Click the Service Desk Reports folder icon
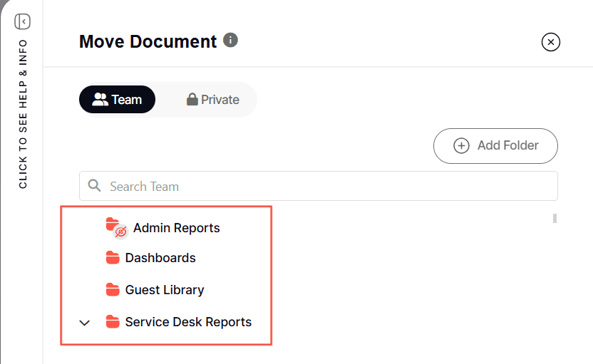Image resolution: width=593 pixels, height=364 pixels. pyautogui.click(x=112, y=322)
